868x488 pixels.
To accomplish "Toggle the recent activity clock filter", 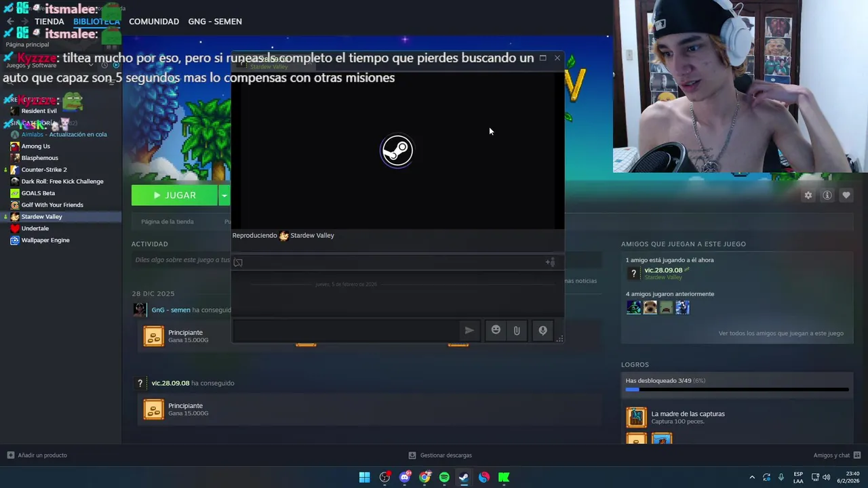I will pos(104,65).
